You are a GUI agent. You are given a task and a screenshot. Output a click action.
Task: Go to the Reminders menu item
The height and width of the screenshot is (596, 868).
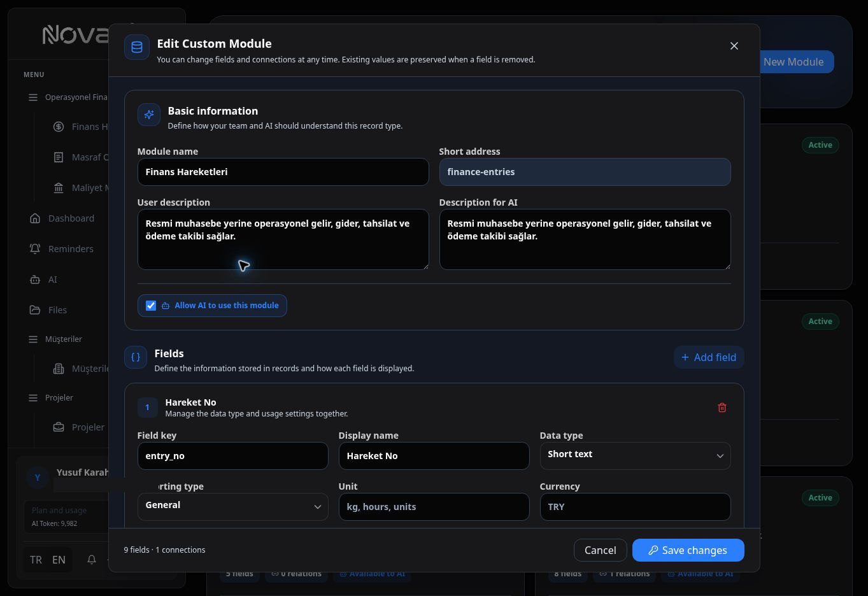click(x=71, y=249)
